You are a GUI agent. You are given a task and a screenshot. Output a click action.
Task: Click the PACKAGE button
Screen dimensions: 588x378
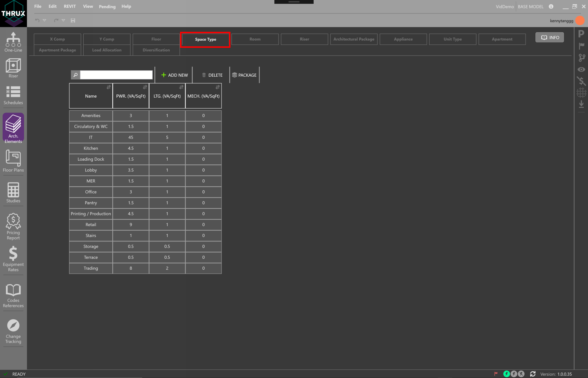click(x=244, y=75)
